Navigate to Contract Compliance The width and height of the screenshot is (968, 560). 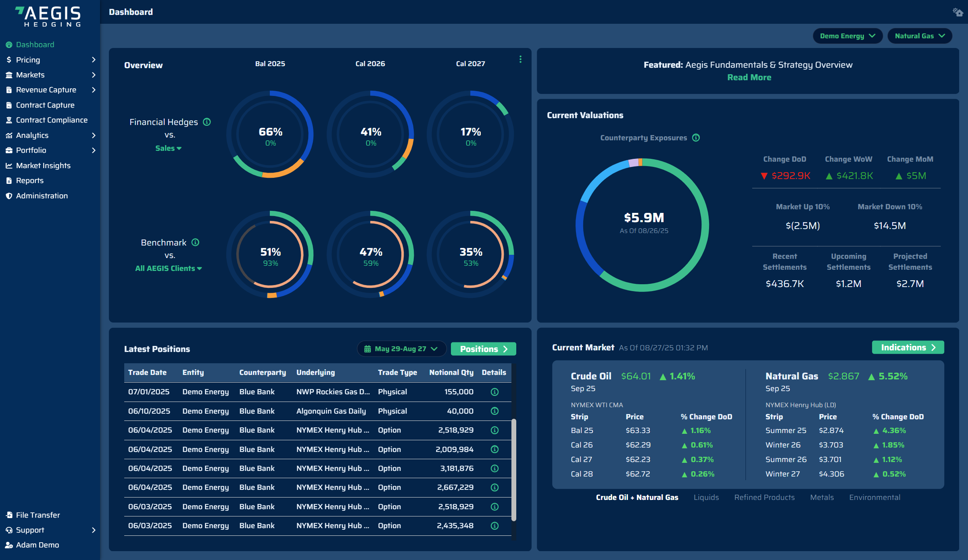(51, 120)
